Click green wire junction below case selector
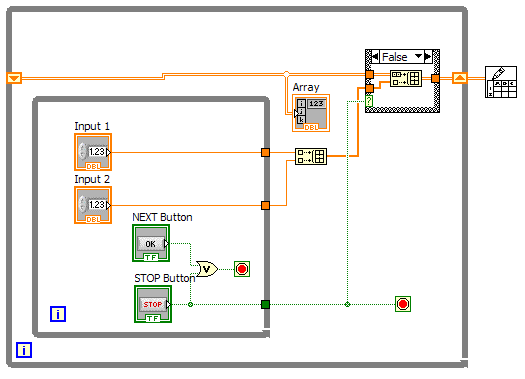This screenshot has width=525, height=379. click(348, 304)
